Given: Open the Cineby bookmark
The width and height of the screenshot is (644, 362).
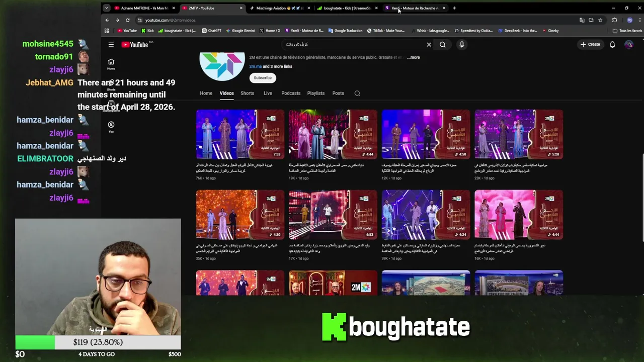Looking at the screenshot, I should (x=550, y=31).
